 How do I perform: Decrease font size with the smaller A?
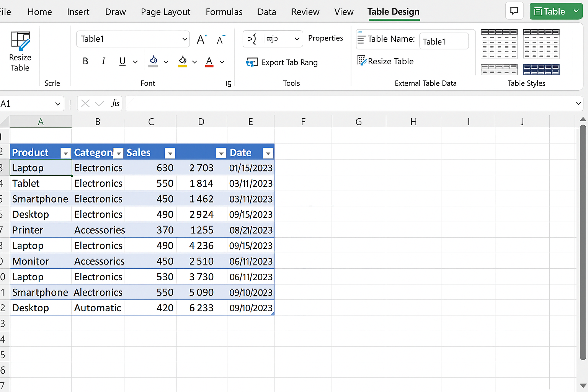tap(220, 39)
